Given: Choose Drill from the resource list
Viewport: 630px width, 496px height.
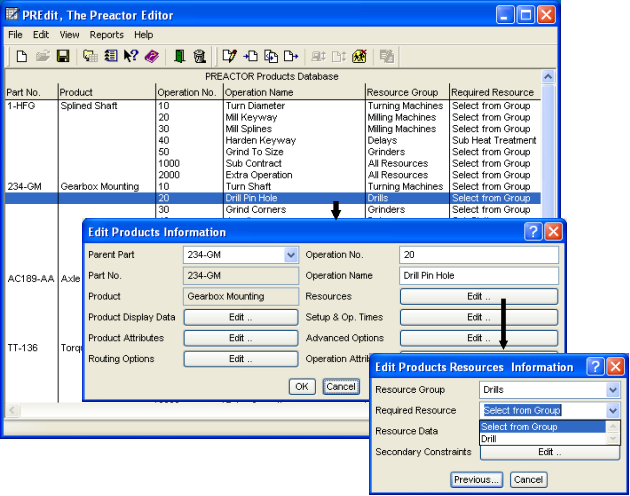Looking at the screenshot, I should point(542,439).
